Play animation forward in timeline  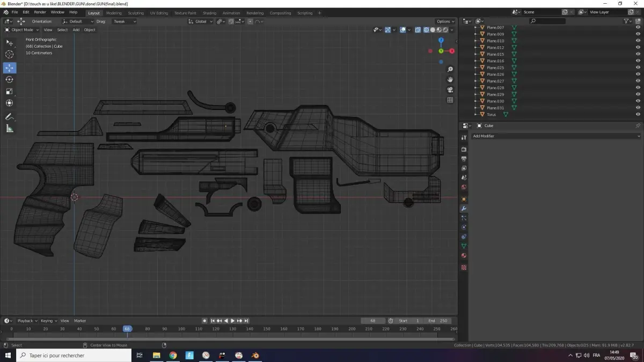point(232,321)
